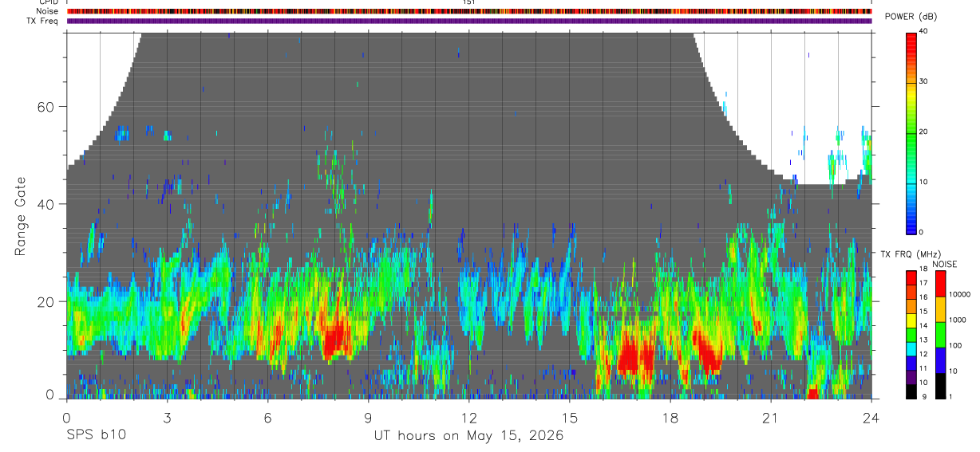Viewport: 980px width, 452px height.
Task: Click the 24 tick on the UT hours axis
Action: pyautogui.click(x=871, y=417)
